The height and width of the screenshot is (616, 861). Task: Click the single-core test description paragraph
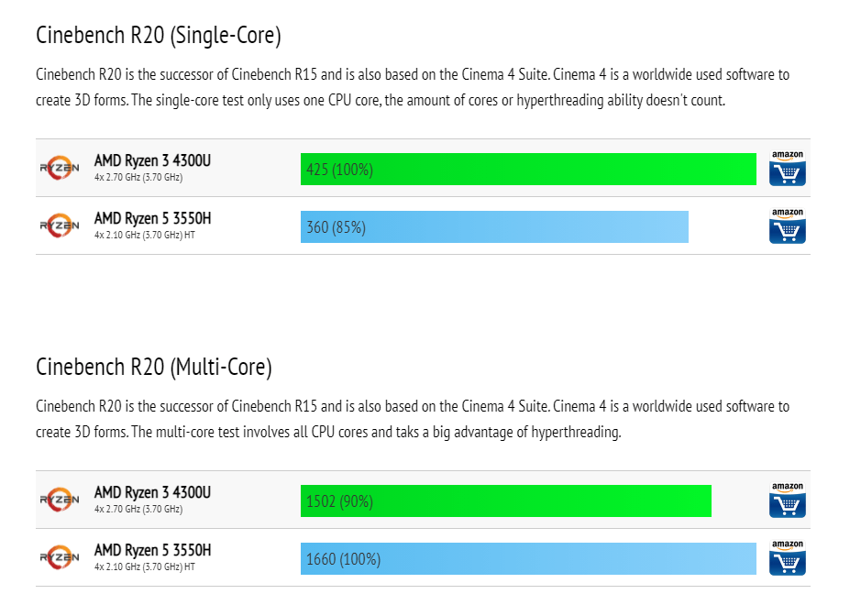[413, 87]
